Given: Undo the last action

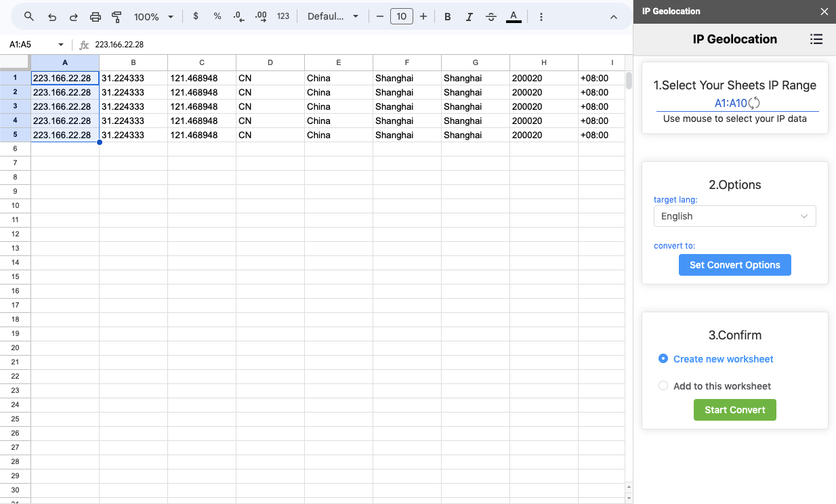Looking at the screenshot, I should coord(52,17).
